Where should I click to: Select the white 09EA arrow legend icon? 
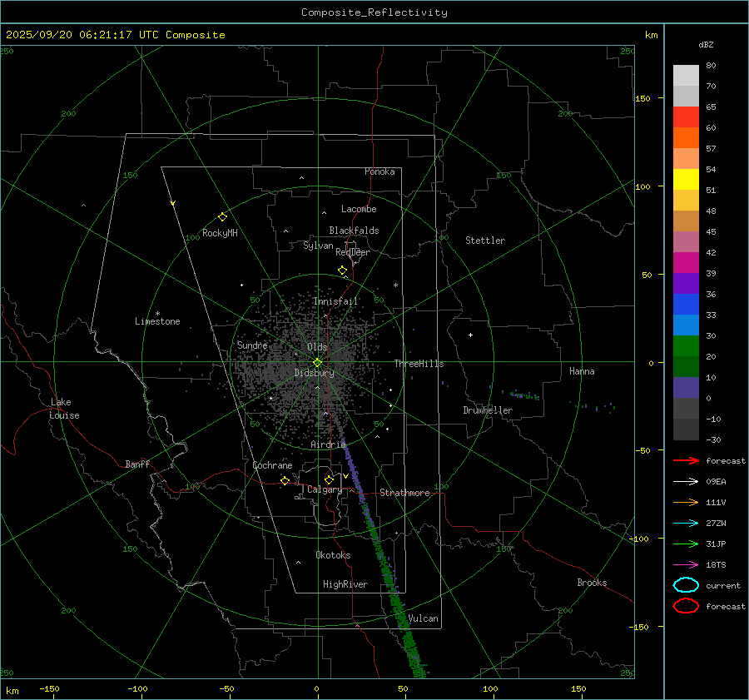[x=686, y=481]
